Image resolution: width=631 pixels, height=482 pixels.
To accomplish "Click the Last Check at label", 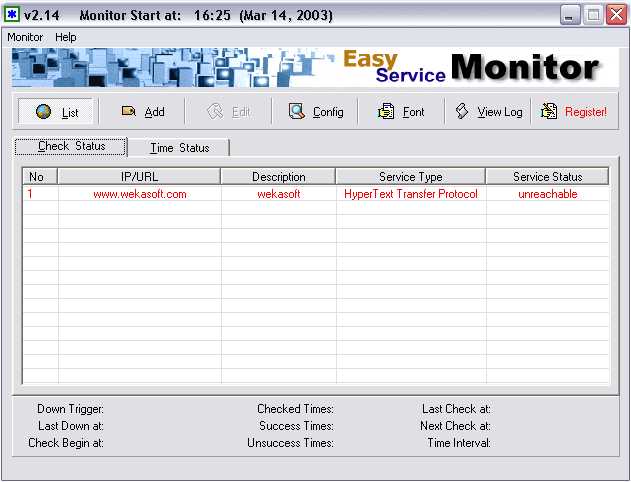I will (456, 409).
